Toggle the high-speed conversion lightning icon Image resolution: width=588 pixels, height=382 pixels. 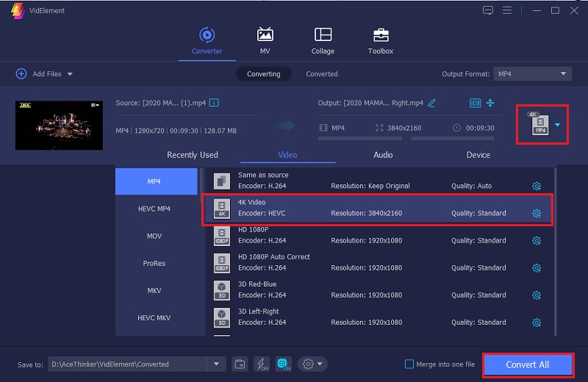pyautogui.click(x=262, y=364)
